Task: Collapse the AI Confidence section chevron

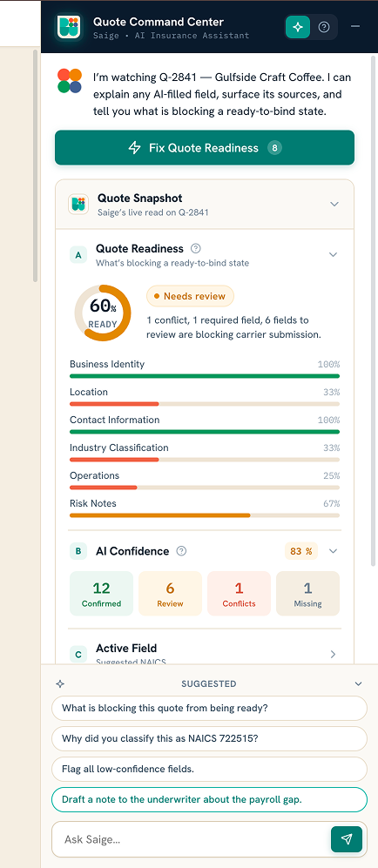Action: coord(333,551)
